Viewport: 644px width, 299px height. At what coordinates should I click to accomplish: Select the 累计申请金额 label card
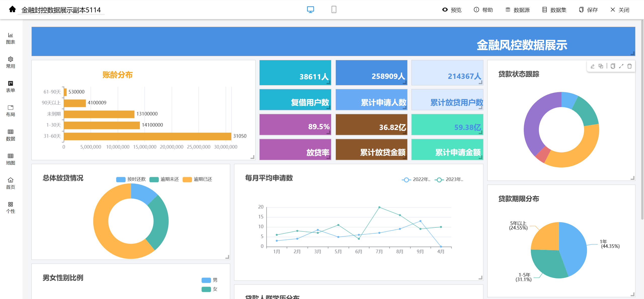(x=447, y=149)
